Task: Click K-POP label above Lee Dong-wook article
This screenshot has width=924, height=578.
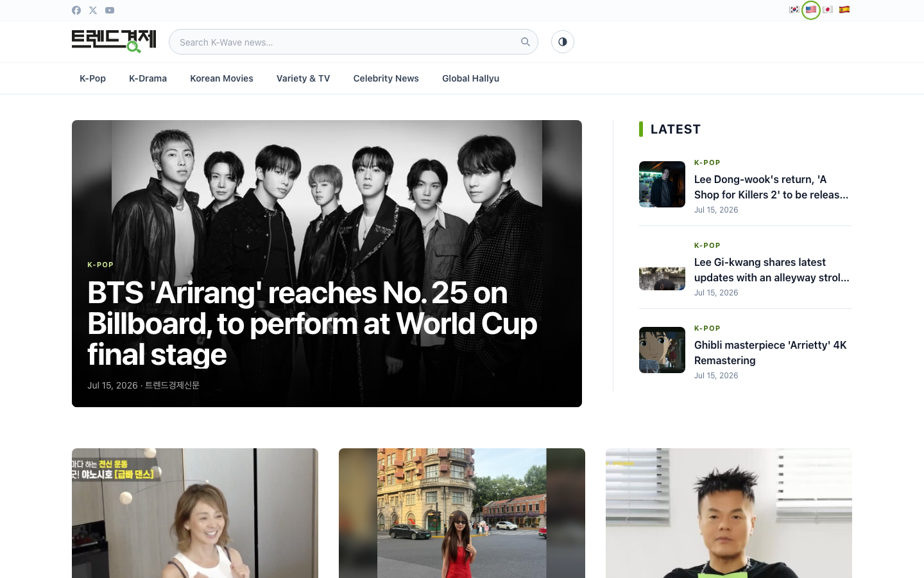Action: [707, 162]
